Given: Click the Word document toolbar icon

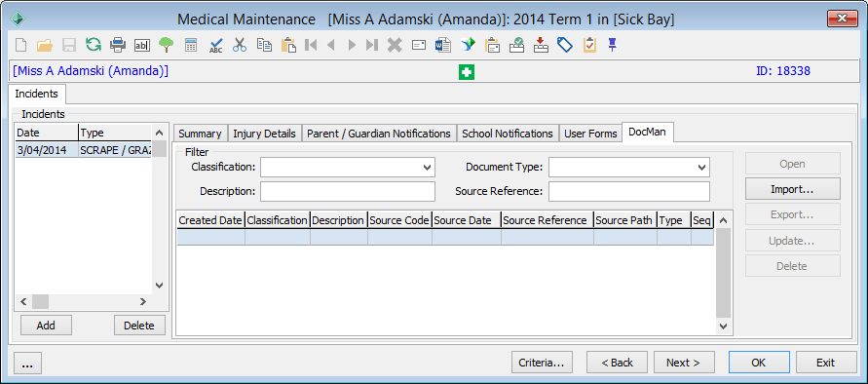Looking at the screenshot, I should click(x=443, y=46).
